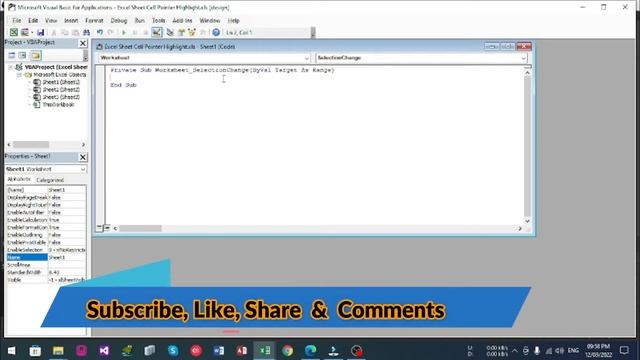Open the Worksheet object dropdown
Screen dimensions: 640x360
coord(307,58)
